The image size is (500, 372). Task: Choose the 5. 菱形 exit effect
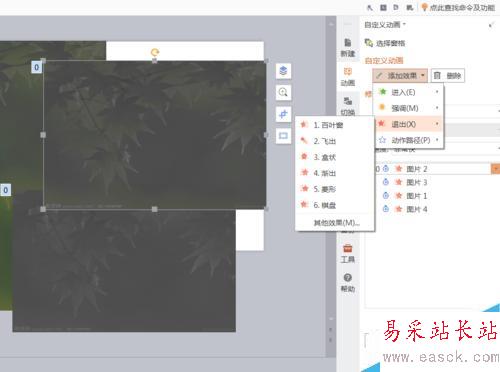click(335, 189)
